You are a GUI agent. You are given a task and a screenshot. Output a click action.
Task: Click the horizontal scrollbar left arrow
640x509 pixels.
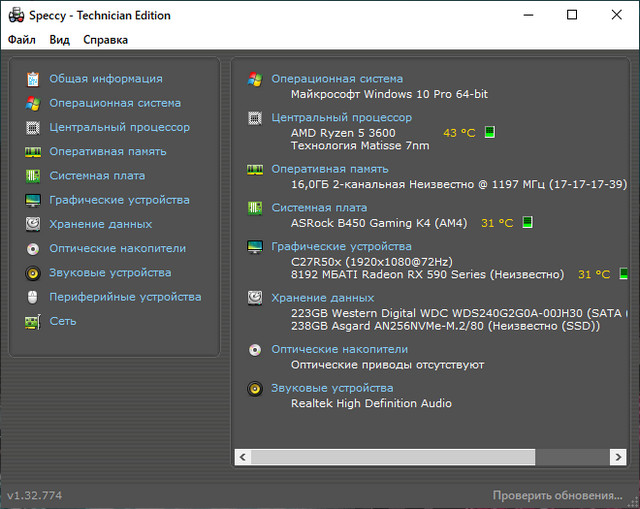[243, 457]
